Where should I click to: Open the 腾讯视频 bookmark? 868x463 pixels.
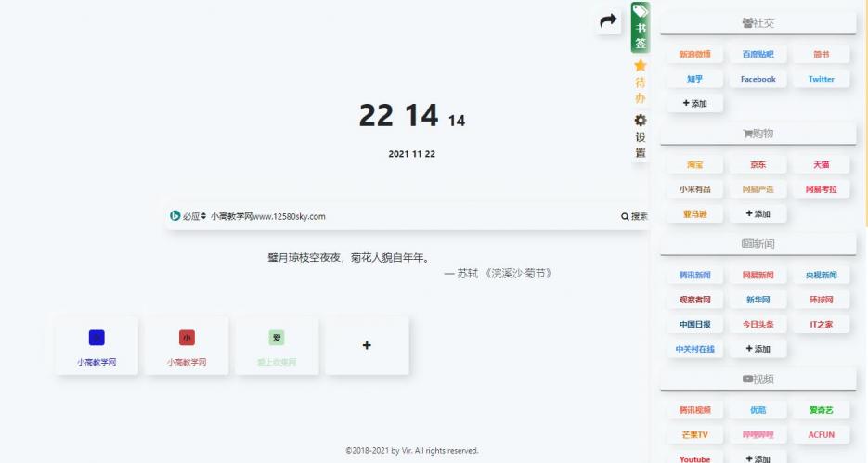coord(694,410)
